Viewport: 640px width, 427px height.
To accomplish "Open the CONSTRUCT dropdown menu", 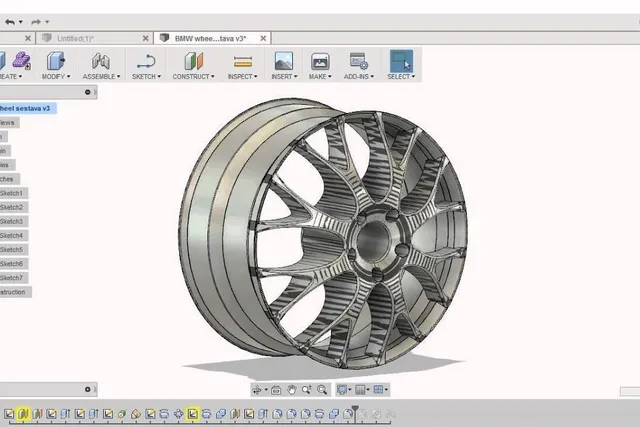I will (193, 77).
